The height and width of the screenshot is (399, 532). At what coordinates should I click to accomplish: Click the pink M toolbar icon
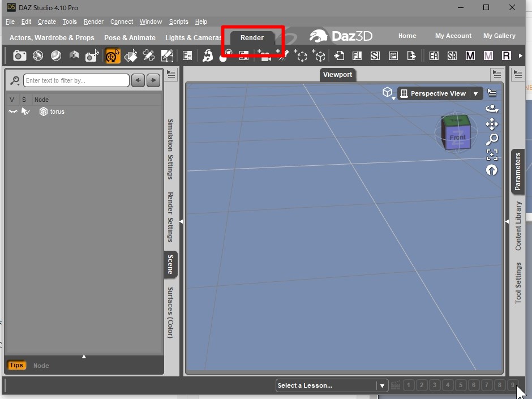point(488,55)
